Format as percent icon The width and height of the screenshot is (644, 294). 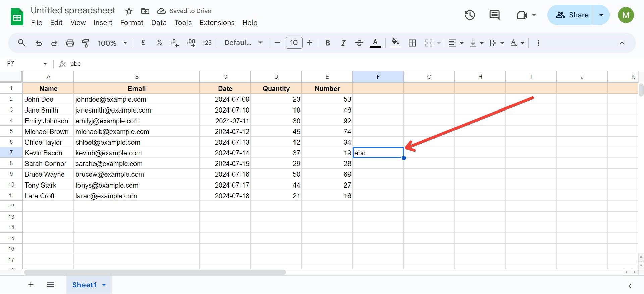159,43
